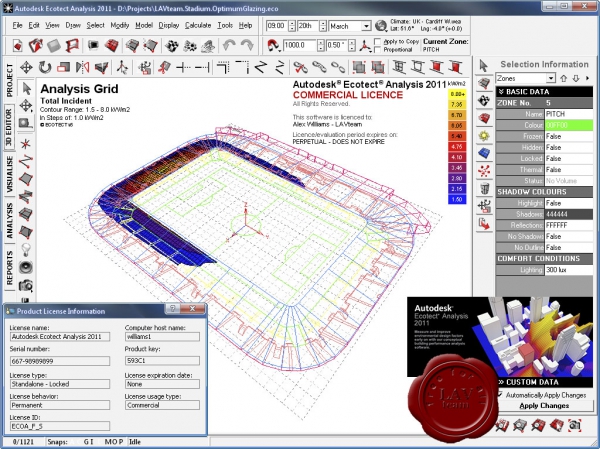Screen dimensions: 600x449
Task: Toggle the Hidden value False
Action: point(568,147)
